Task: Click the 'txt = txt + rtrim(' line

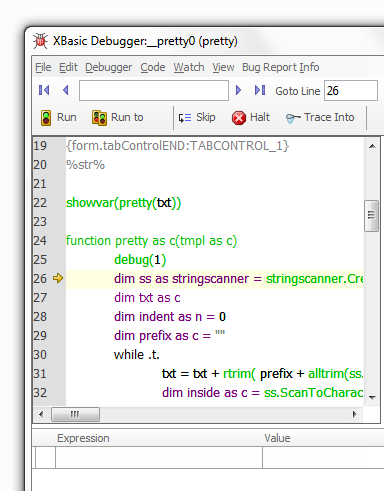Action: (x=263, y=374)
